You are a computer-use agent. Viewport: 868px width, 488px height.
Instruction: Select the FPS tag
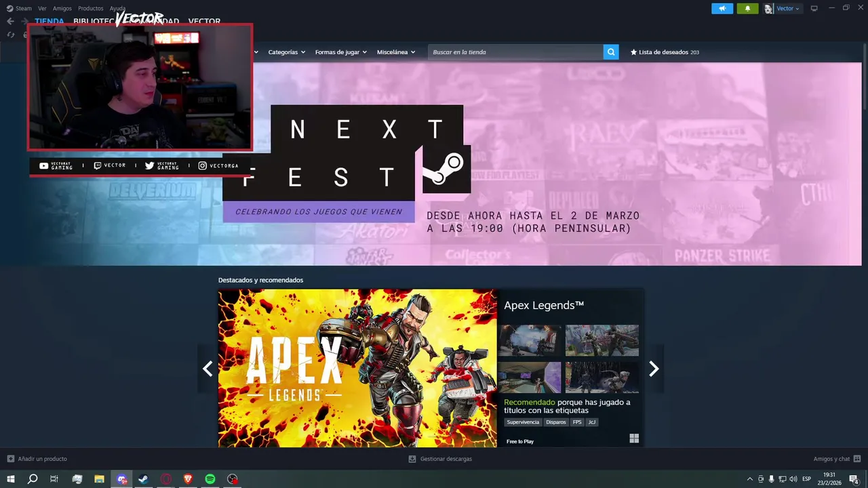tap(577, 422)
